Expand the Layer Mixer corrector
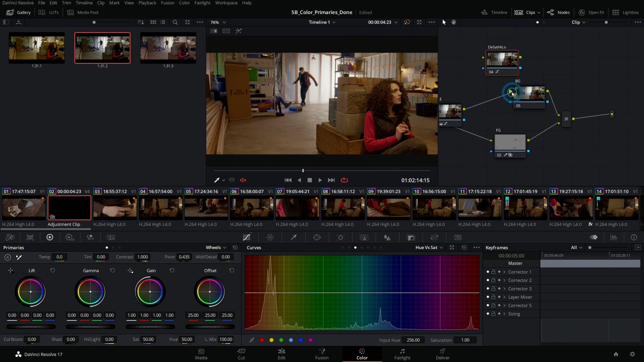The image size is (644, 362). [x=506, y=297]
